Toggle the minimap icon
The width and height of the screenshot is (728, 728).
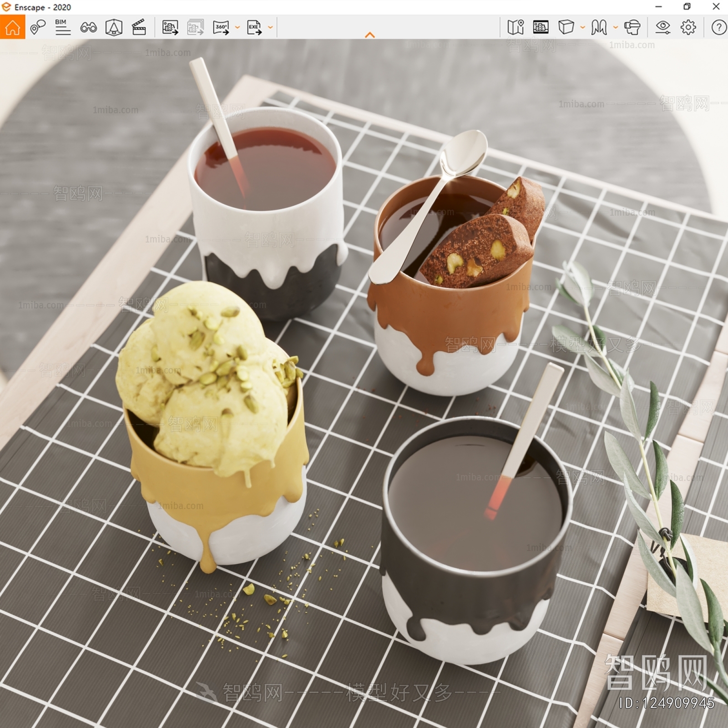[516, 27]
